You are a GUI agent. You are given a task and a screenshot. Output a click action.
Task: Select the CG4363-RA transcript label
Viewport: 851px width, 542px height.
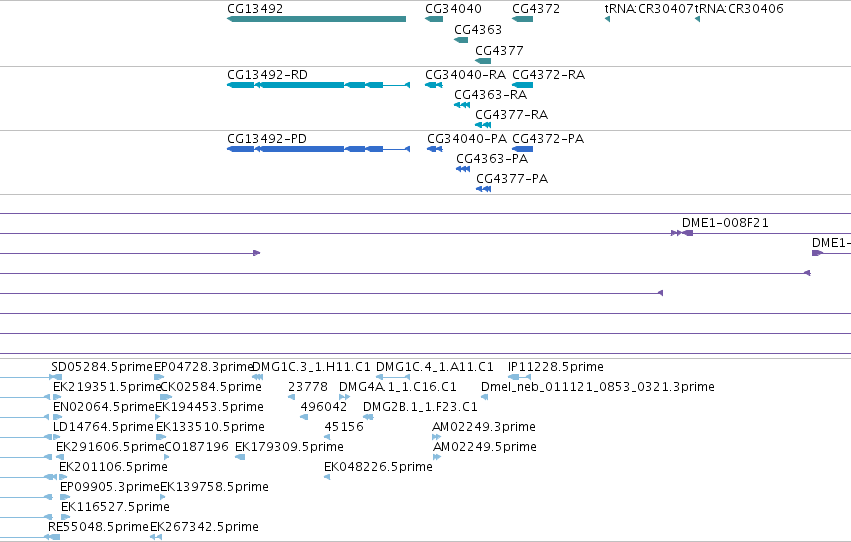pyautogui.click(x=491, y=95)
